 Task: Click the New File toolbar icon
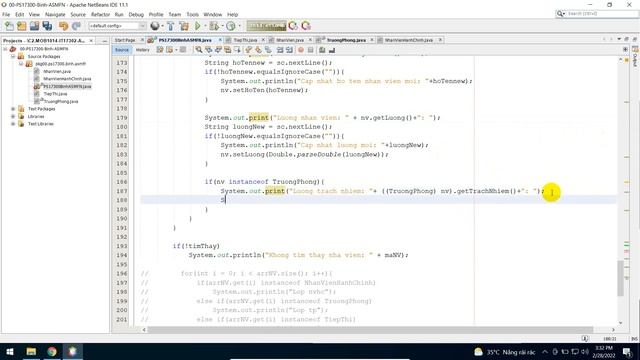coord(9,26)
